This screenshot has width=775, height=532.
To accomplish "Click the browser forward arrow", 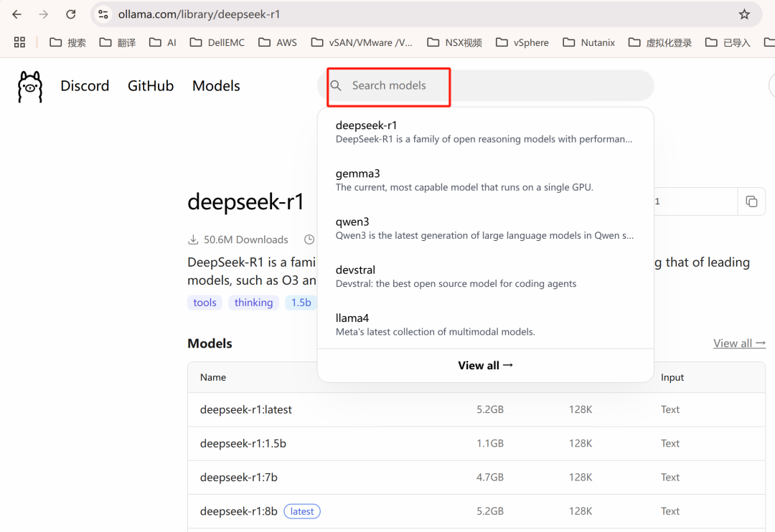I will pos(44,14).
